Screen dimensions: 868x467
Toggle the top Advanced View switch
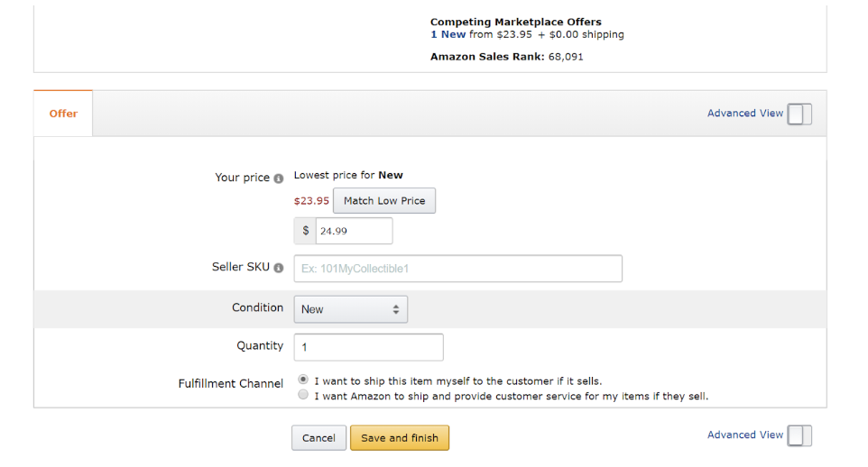pyautogui.click(x=799, y=114)
